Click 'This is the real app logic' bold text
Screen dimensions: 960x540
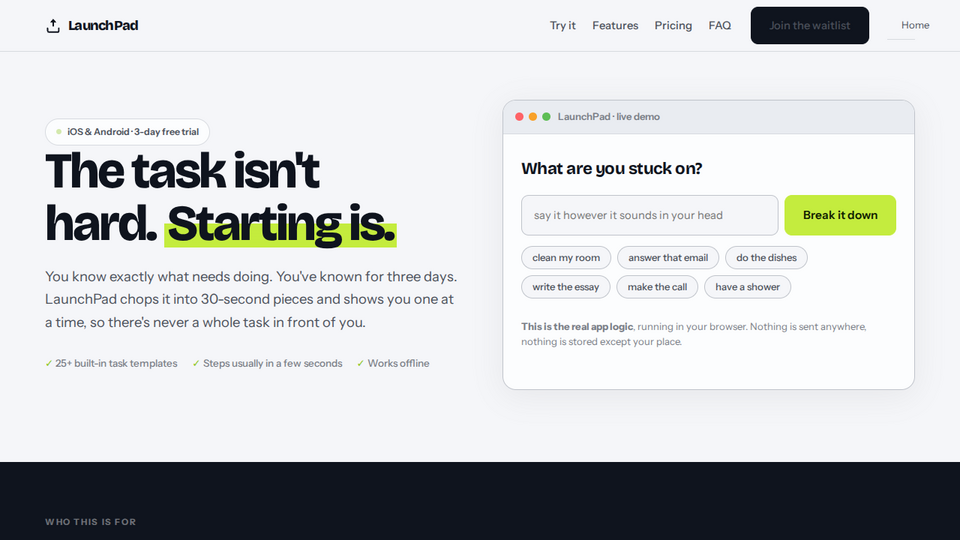(577, 327)
